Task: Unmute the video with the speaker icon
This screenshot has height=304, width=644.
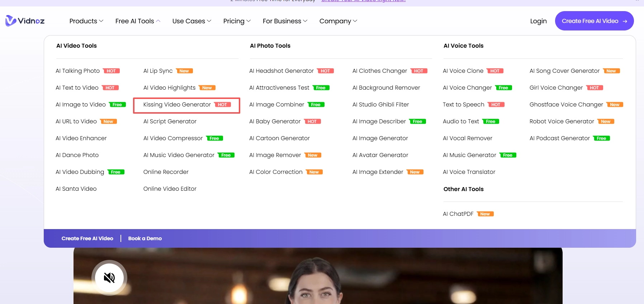Action: (109, 277)
